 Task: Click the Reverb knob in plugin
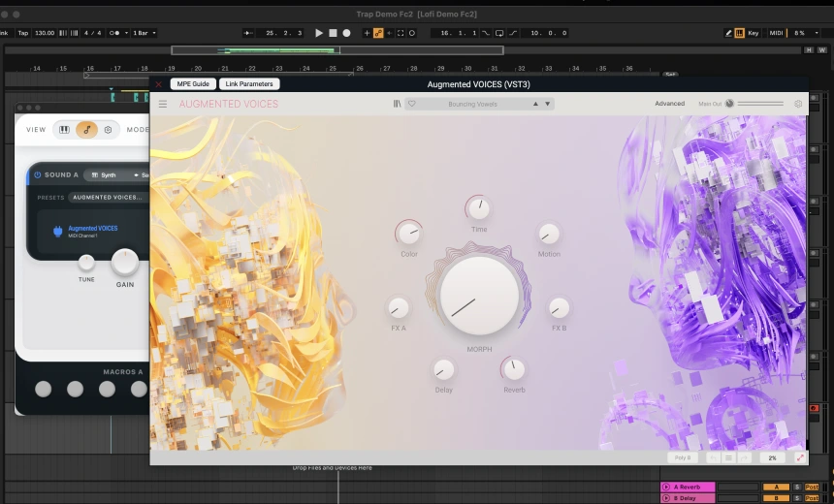click(514, 369)
